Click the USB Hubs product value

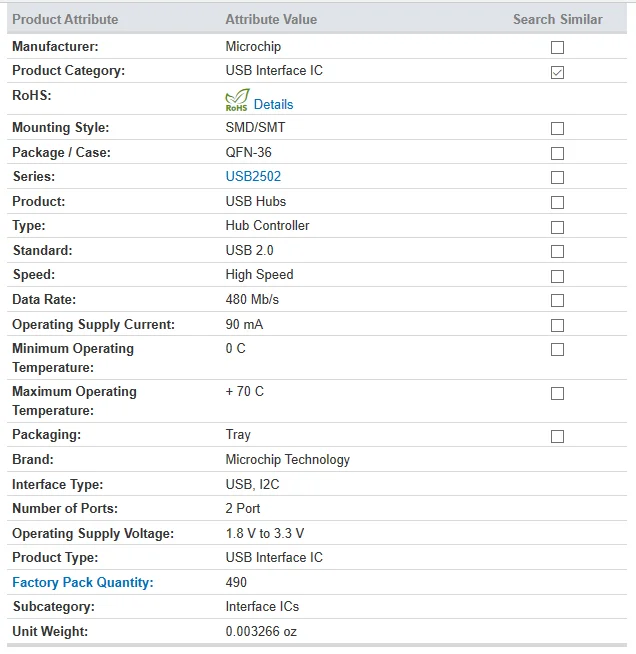coord(256,201)
